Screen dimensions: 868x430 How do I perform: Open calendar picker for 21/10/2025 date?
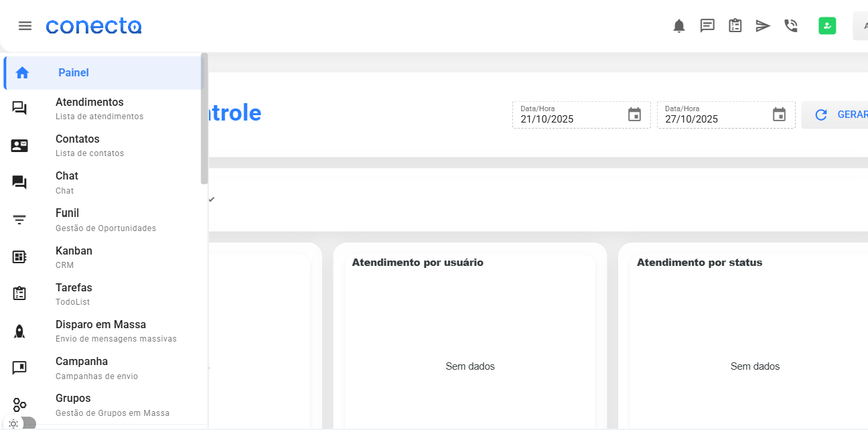pos(634,115)
